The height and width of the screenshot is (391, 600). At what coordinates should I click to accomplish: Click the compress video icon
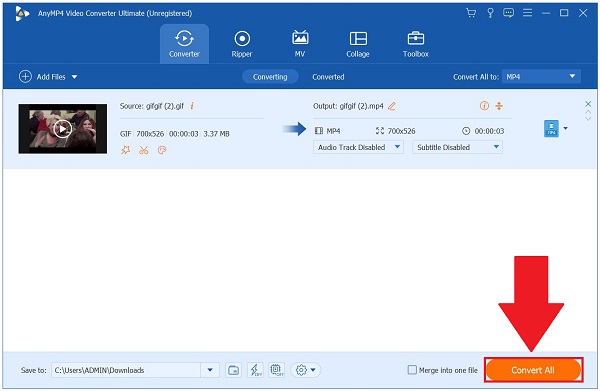499,106
